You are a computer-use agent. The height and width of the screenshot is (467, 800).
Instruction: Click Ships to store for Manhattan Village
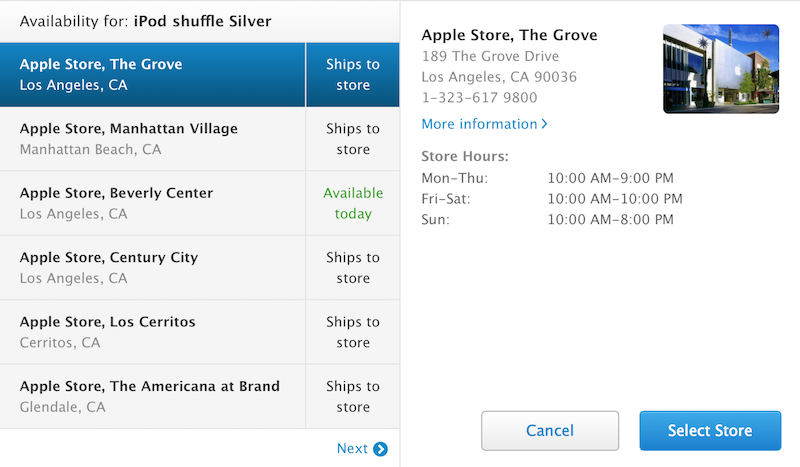(353, 139)
